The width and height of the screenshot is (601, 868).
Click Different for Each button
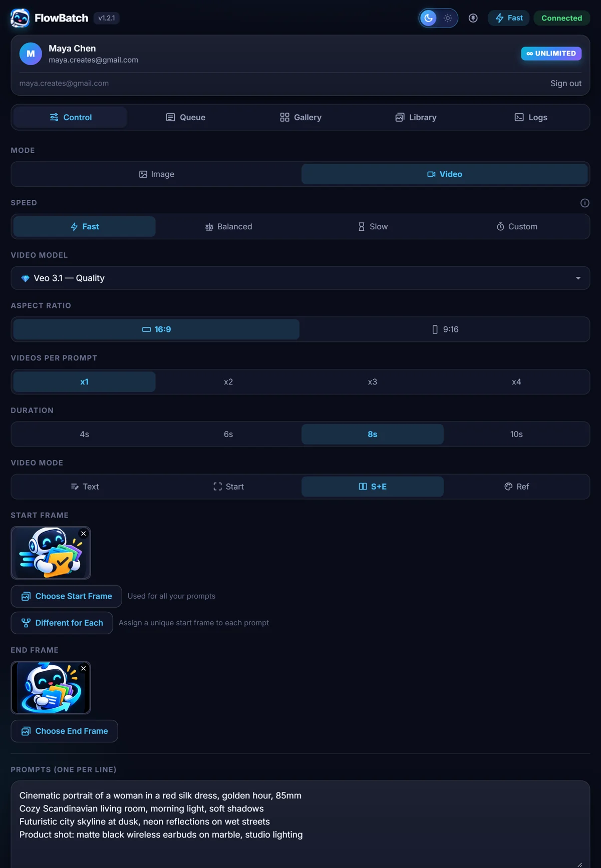pos(62,623)
